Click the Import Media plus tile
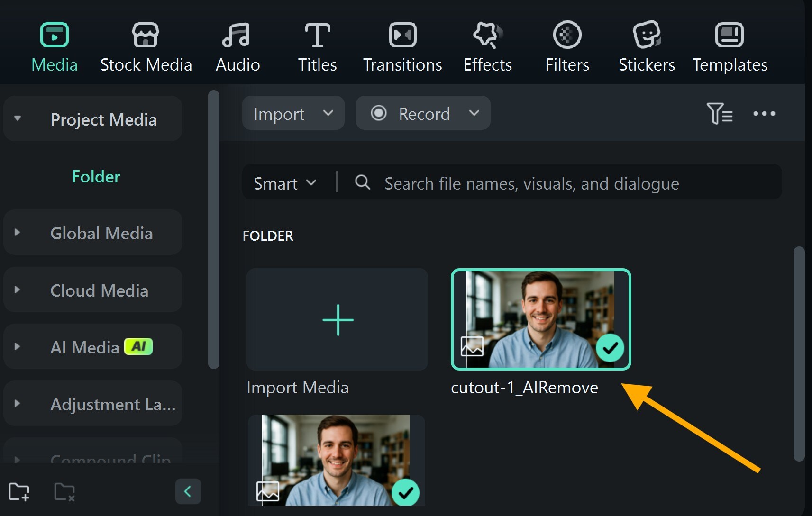Image resolution: width=812 pixels, height=516 pixels. [x=337, y=319]
